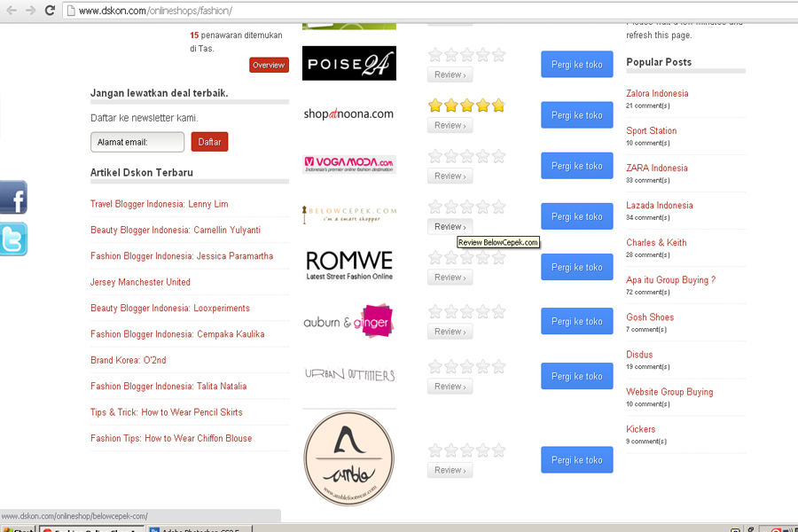This screenshot has height=532, width=798.
Task: Open Jersey Manchester United article
Action: (140, 282)
